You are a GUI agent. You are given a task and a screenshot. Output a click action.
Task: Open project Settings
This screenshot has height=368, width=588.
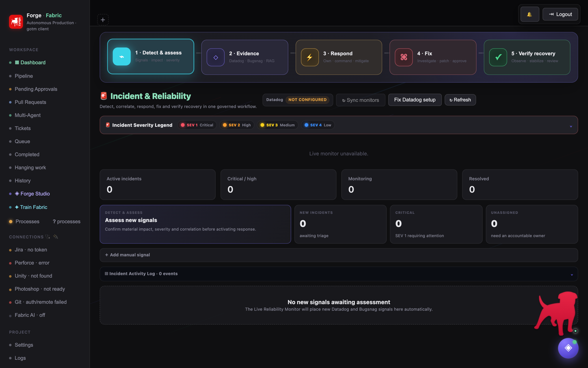24,345
